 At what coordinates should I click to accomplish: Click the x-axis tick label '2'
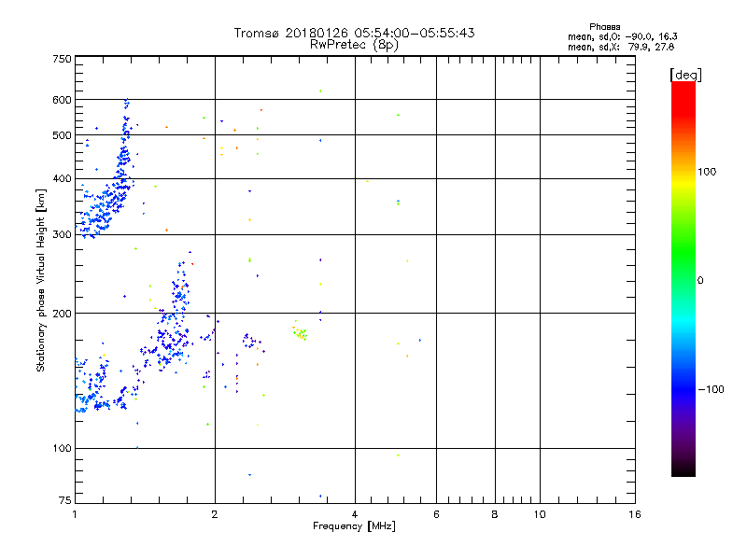click(215, 514)
